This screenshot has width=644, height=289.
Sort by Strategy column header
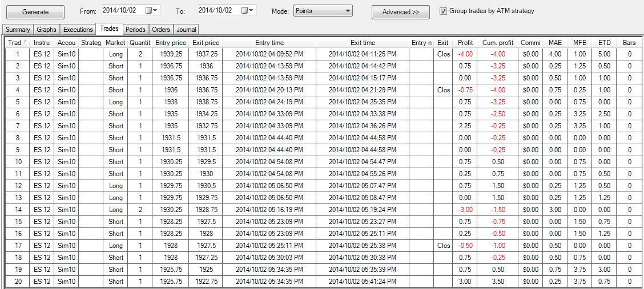click(91, 43)
